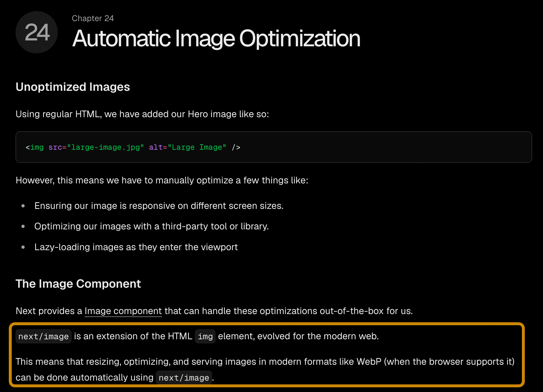
Task: Click the src attribute name in code
Action: pyautogui.click(x=55, y=147)
